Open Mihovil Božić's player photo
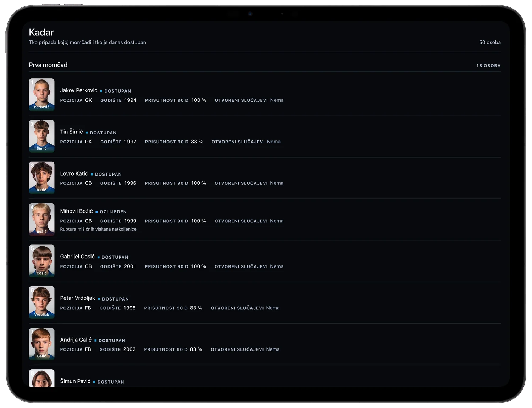Image resolution: width=532 pixels, height=408 pixels. [x=41, y=219]
